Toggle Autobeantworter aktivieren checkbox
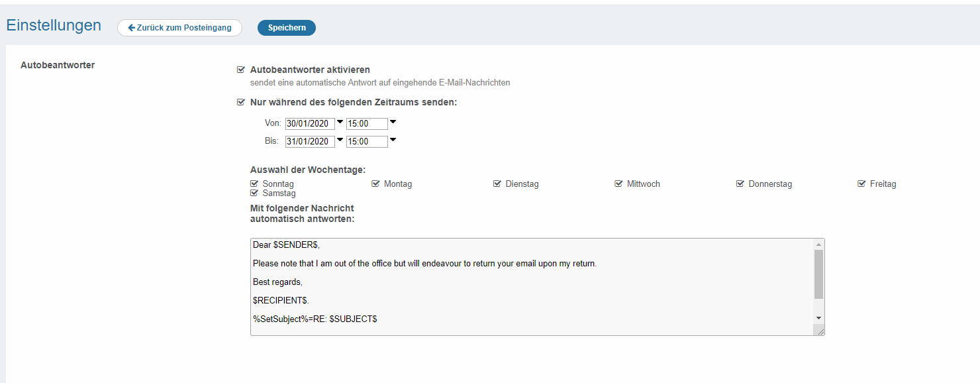This screenshot has width=980, height=383. click(x=241, y=70)
